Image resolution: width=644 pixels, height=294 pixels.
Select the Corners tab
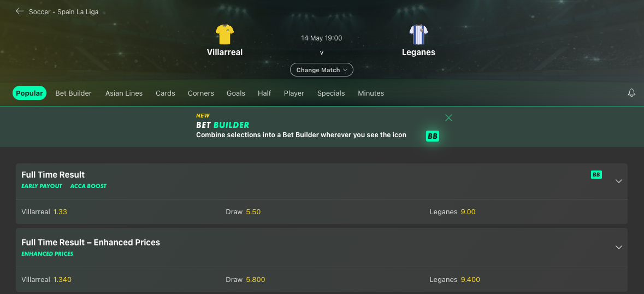[201, 93]
